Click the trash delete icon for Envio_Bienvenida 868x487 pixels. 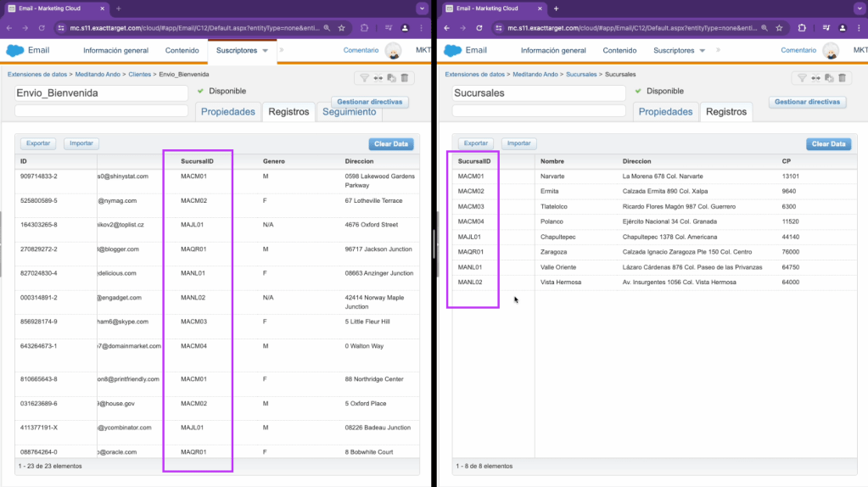[405, 78]
